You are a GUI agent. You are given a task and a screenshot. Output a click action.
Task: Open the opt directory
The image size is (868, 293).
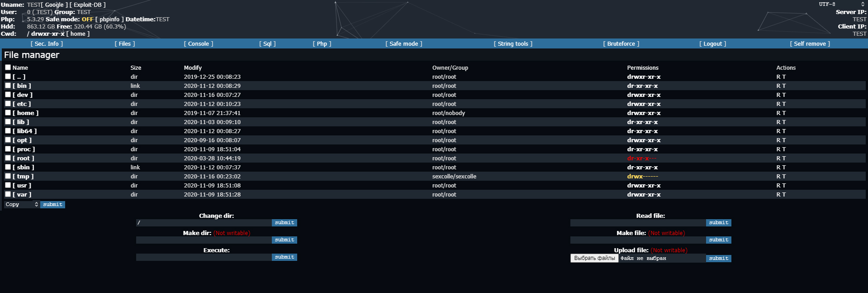point(22,140)
